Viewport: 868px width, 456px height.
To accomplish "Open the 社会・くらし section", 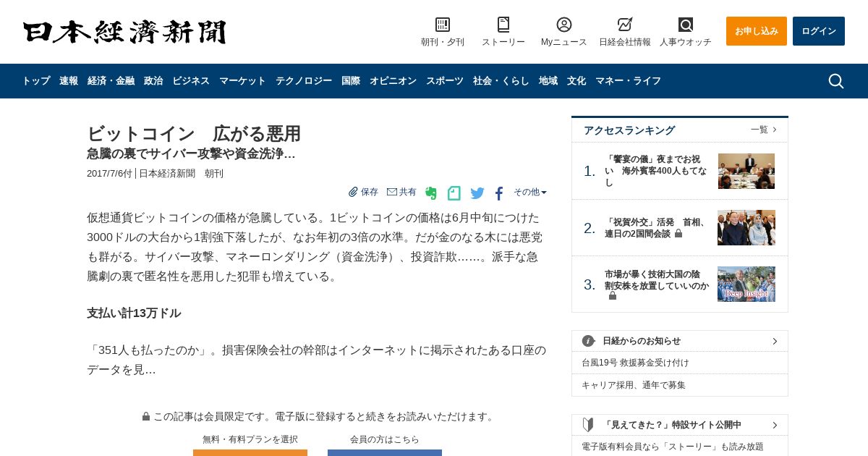I will coord(501,81).
